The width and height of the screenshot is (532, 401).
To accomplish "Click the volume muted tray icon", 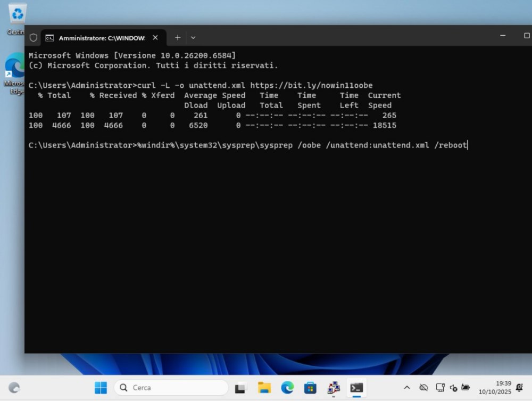I will [x=453, y=388].
